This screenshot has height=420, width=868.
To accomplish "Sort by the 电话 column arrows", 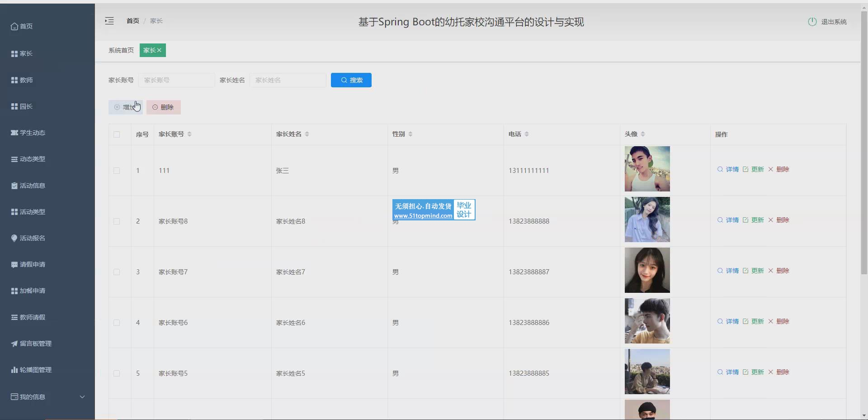I will click(527, 134).
